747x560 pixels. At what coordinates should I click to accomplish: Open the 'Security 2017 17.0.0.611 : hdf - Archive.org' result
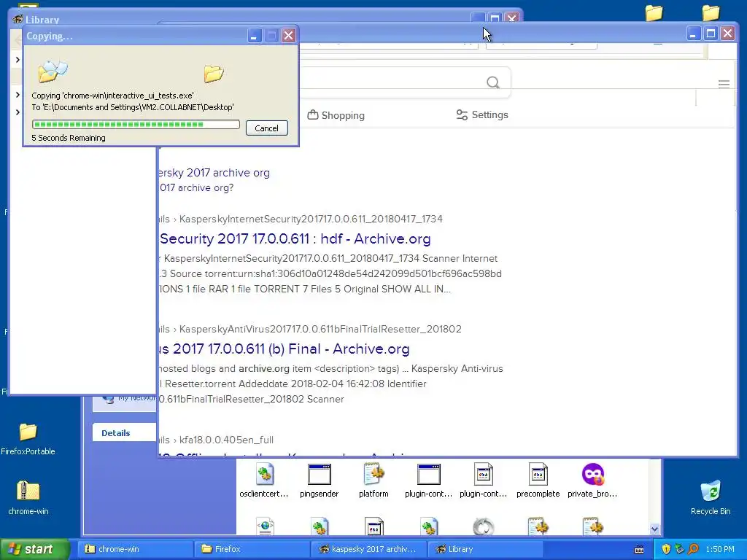point(295,238)
